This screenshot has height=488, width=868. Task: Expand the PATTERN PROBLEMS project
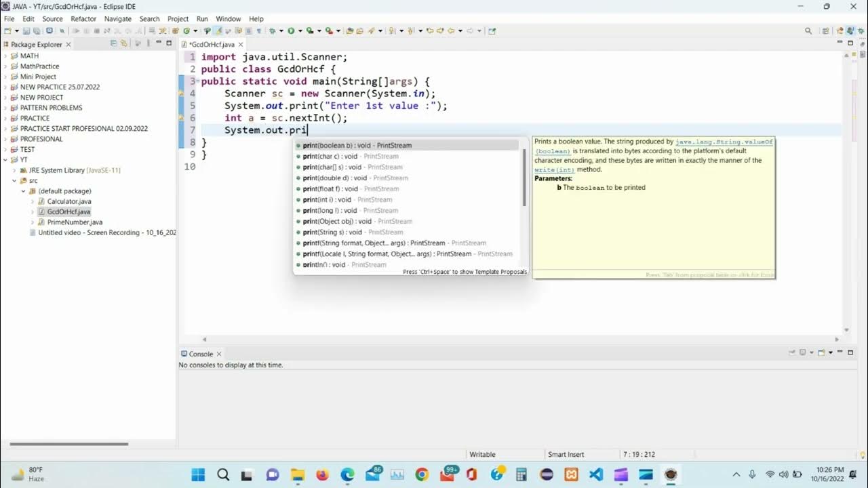click(5, 108)
